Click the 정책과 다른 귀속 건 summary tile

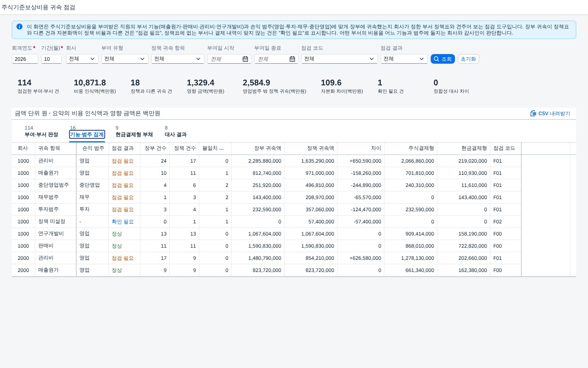(x=151, y=86)
